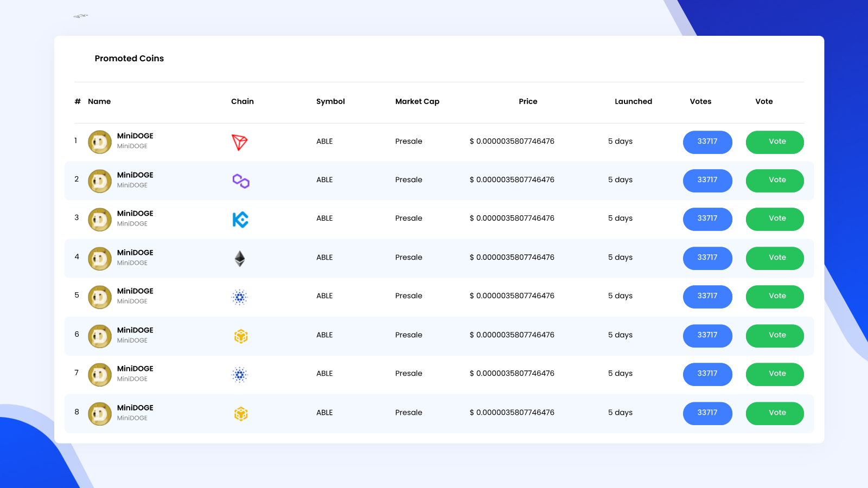Sort by the Launched column header
Screen dimensions: 868x488
[x=633, y=101]
